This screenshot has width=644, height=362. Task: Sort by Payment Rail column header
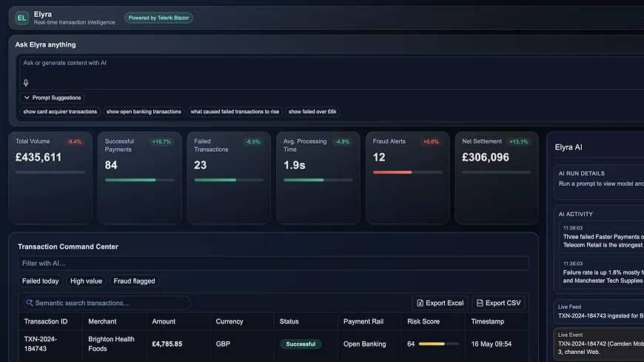(x=369, y=321)
